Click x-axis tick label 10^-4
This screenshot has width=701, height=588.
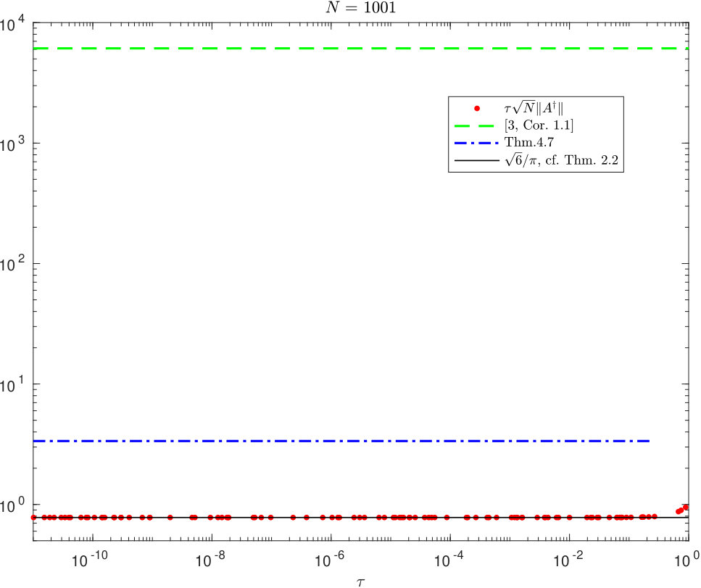pos(449,559)
